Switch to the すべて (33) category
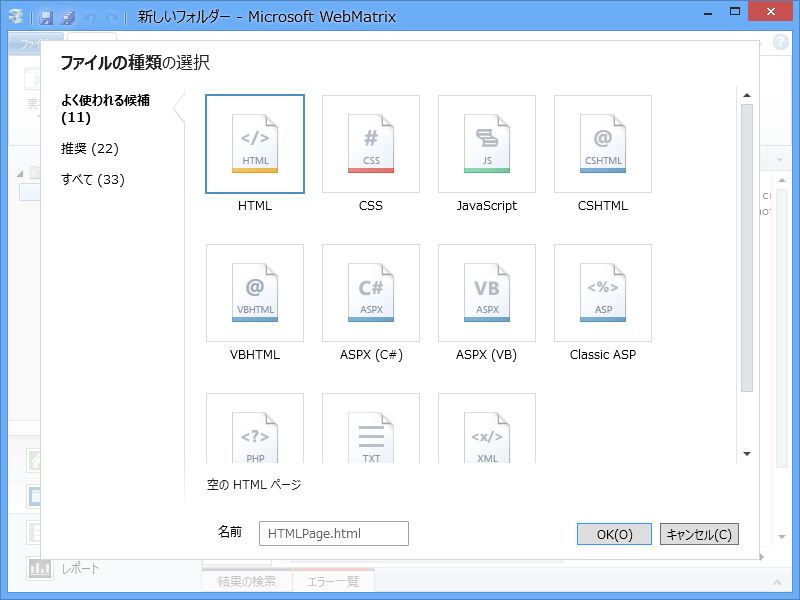 (93, 180)
